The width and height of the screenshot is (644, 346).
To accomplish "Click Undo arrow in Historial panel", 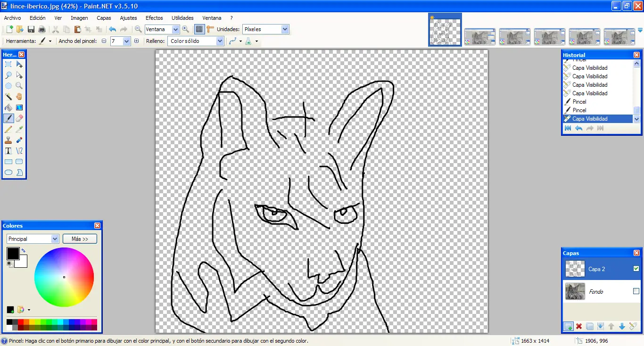I will tap(578, 128).
